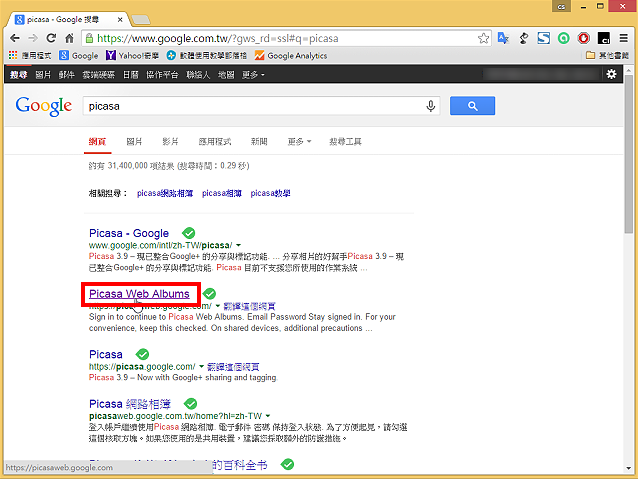Click the blue search magnifier button
The height and width of the screenshot is (482, 638).
point(472,106)
